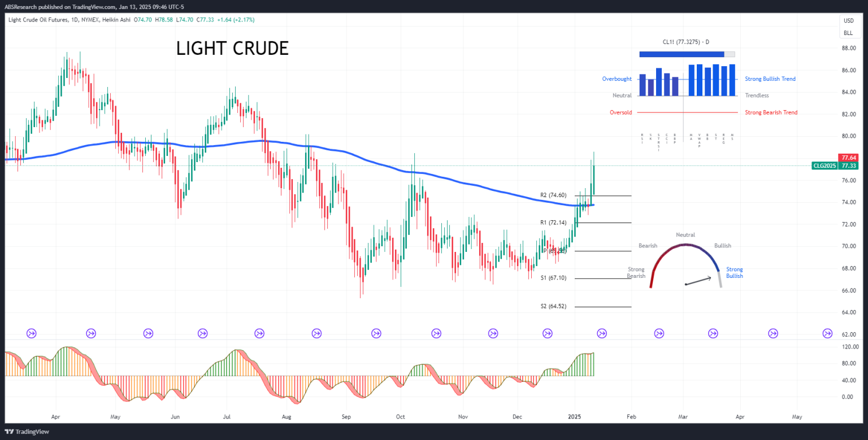This screenshot has height=440, width=868.
Task: Click the S2 (64.52) support level label
Action: click(553, 306)
